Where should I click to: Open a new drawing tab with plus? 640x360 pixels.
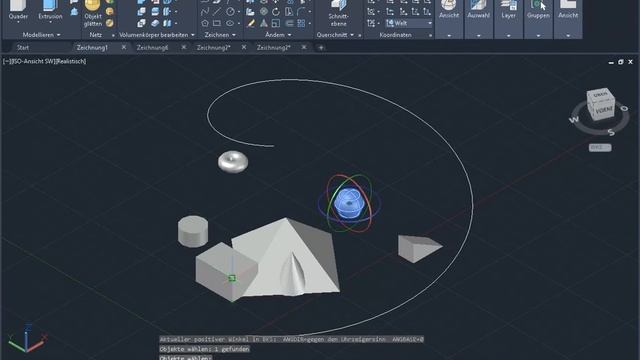pos(321,48)
